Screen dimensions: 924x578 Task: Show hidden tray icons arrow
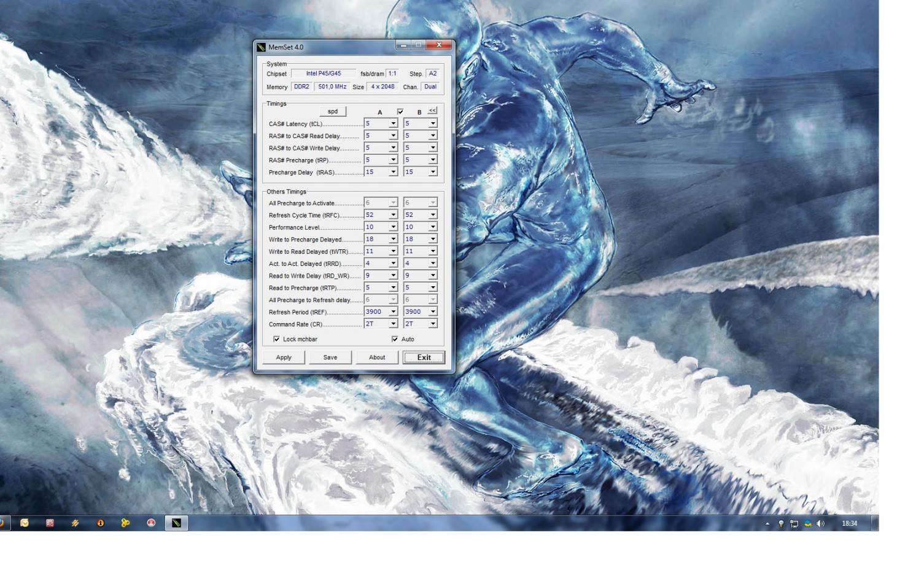coord(767,523)
